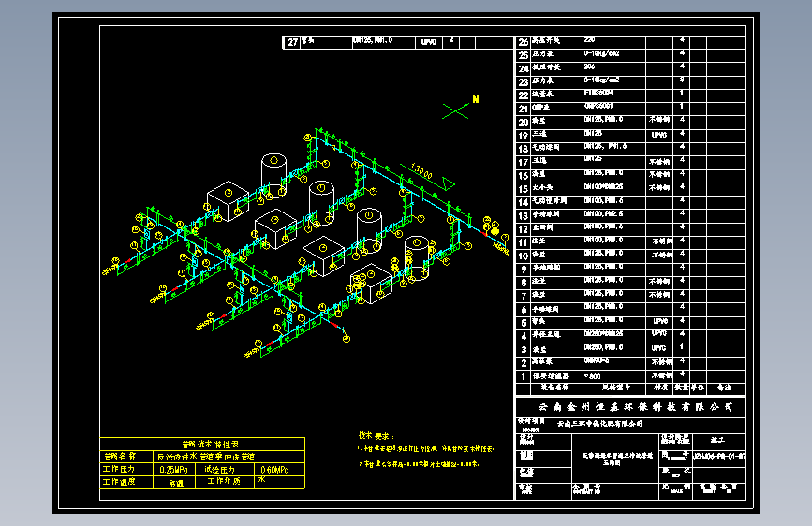Click "不锈钢" material in row 8
The width and height of the screenshot is (812, 526).
(659, 281)
